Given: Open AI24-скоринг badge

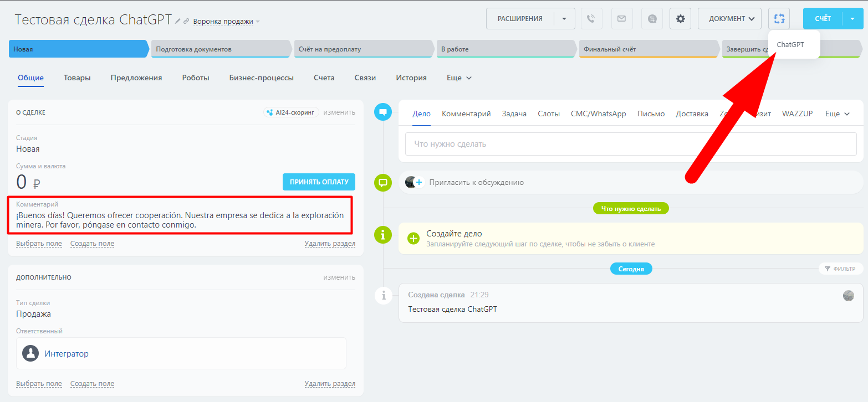Looking at the screenshot, I should pos(291,112).
